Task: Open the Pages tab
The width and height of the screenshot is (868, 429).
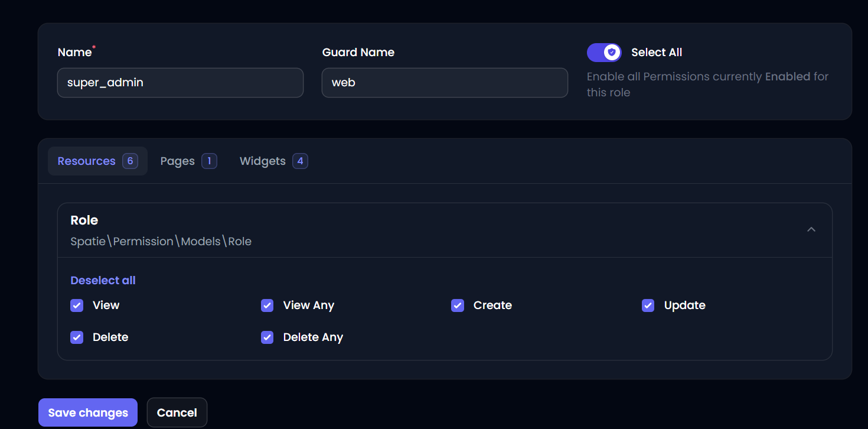Action: click(x=178, y=161)
